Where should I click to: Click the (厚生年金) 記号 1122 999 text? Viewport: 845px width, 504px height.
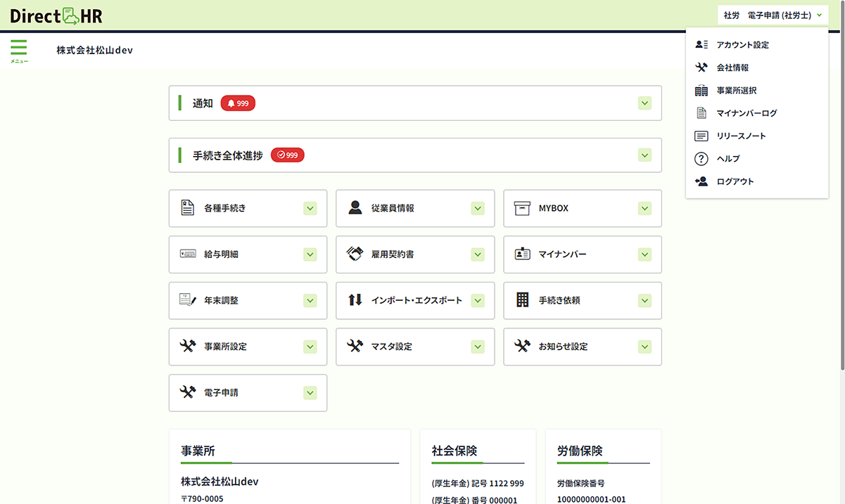click(x=478, y=484)
